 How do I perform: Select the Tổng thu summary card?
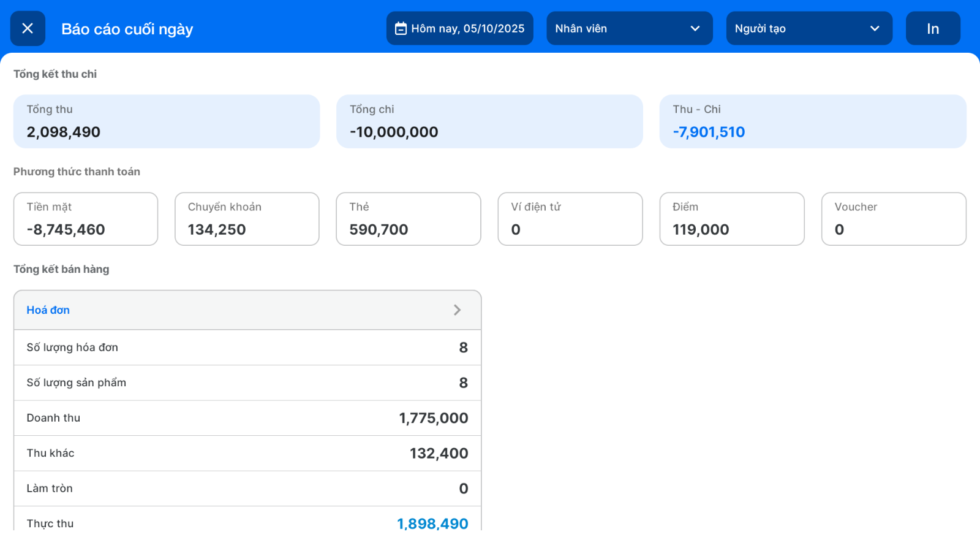[167, 121]
